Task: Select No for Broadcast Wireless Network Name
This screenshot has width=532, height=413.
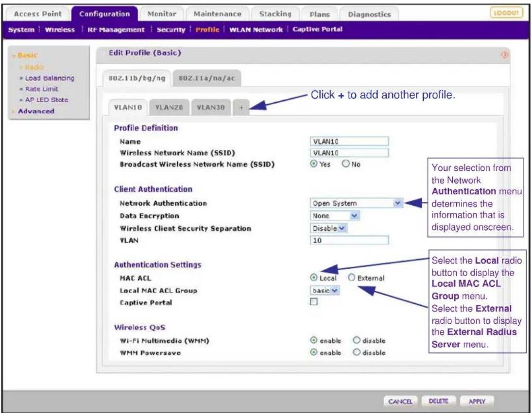Action: 345,164
